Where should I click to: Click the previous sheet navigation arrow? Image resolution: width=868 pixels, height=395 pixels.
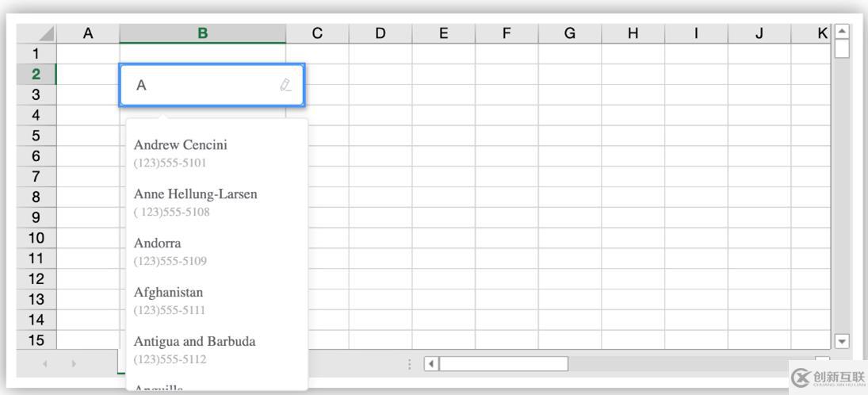pos(44,364)
